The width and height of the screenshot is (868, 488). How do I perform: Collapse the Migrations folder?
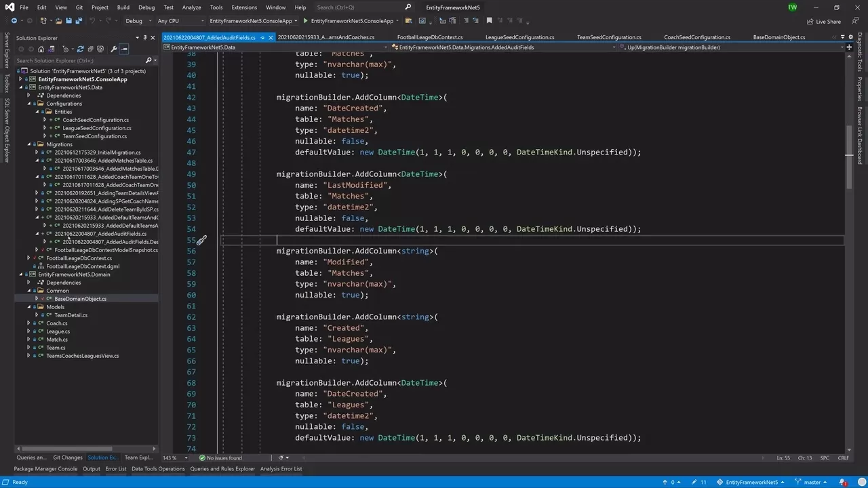coord(29,144)
